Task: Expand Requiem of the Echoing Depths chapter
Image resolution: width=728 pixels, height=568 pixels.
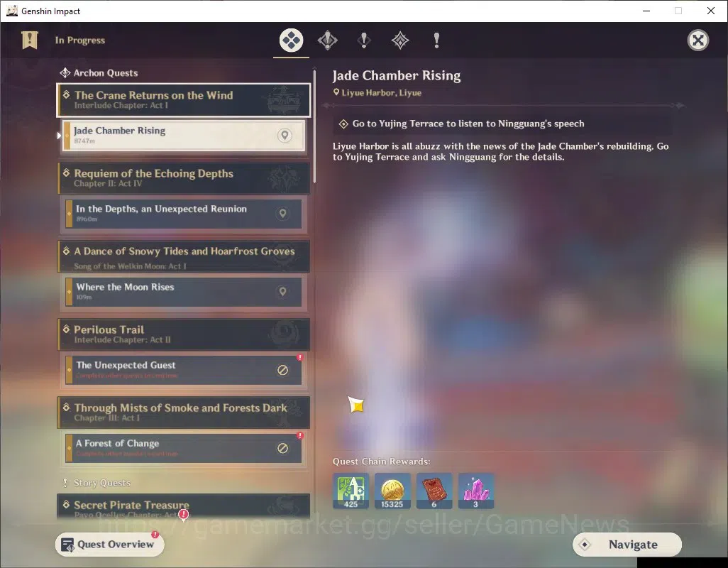Action: click(x=184, y=178)
